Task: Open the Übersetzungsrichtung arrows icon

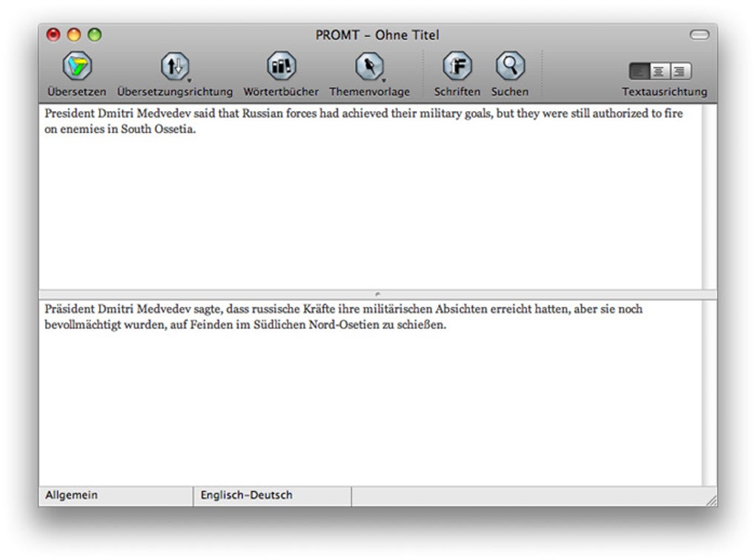Action: tap(174, 65)
